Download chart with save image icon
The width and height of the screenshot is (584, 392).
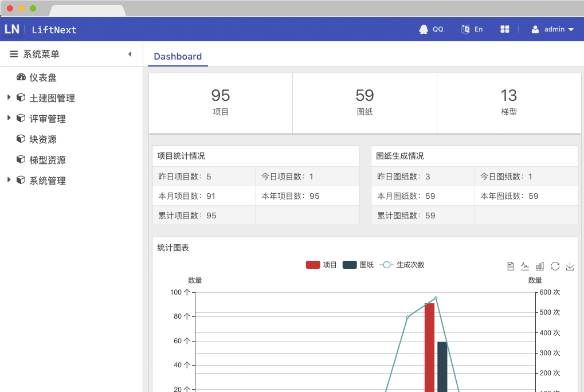570,266
